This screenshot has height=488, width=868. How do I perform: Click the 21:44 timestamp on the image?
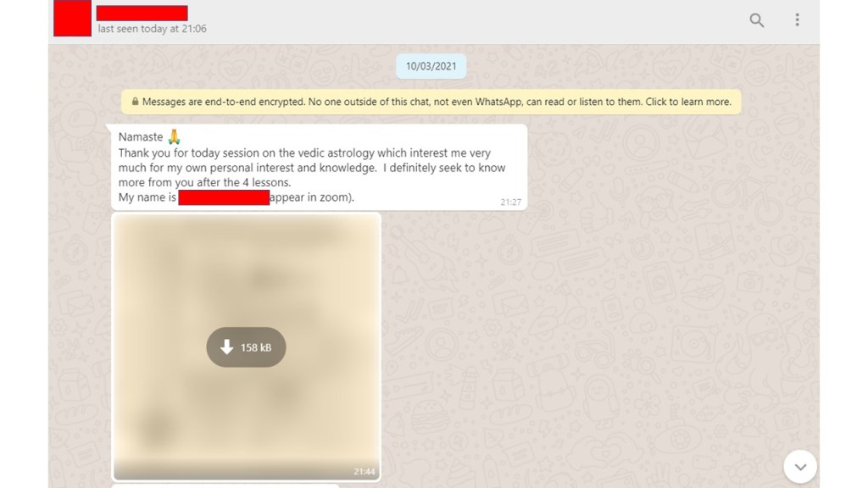pyautogui.click(x=364, y=472)
